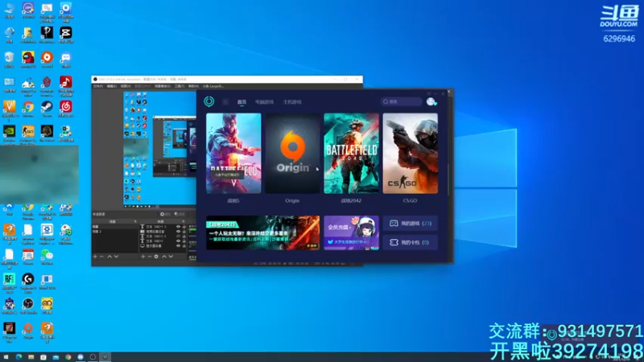The width and height of the screenshot is (644, 362).
Task: Open the 会员充值 membership banner
Action: [351, 232]
